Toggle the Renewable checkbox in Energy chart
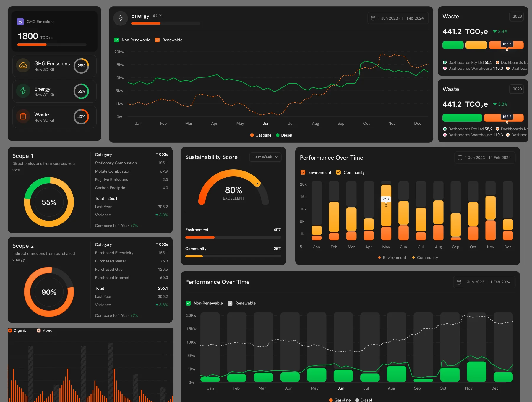 [157, 40]
